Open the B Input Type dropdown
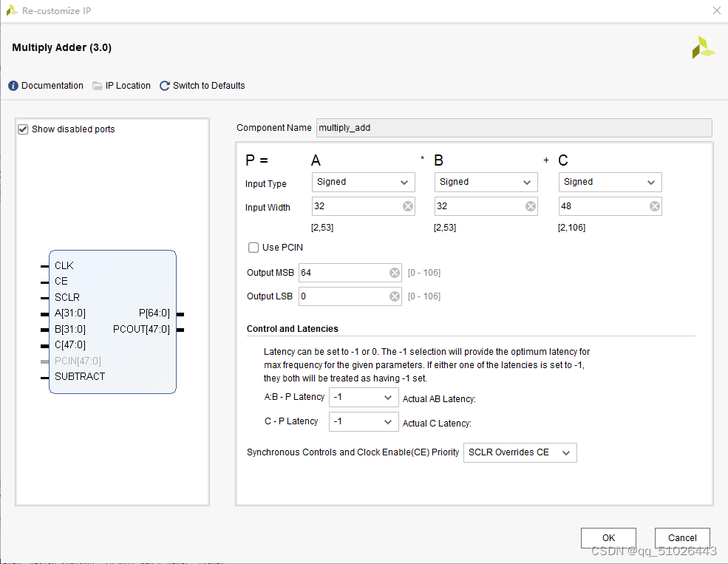728x564 pixels. coord(486,182)
